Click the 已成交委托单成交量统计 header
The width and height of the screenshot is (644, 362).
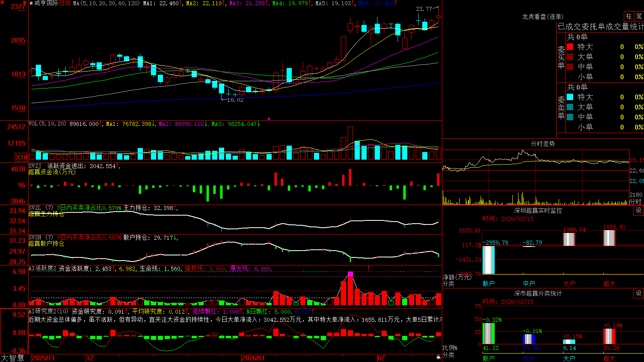click(601, 27)
